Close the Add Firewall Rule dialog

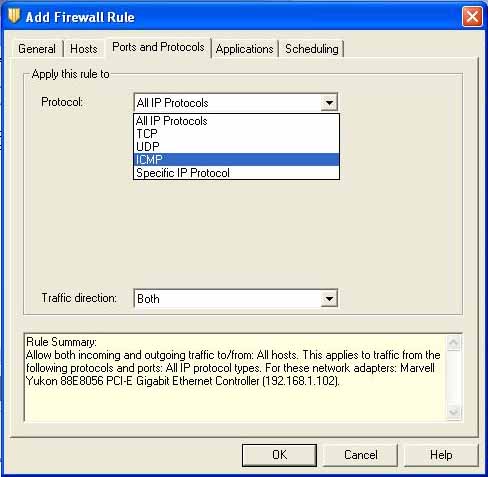(x=472, y=16)
